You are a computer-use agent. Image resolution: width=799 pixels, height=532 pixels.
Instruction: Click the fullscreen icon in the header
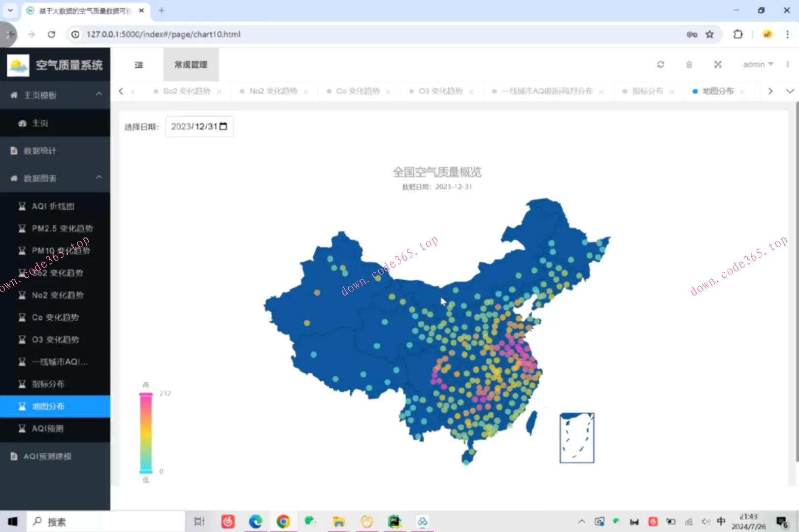pyautogui.click(x=718, y=65)
